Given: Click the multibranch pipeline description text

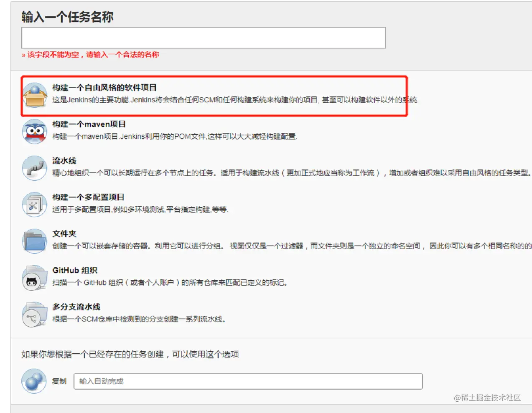Looking at the screenshot, I should pos(139,319).
